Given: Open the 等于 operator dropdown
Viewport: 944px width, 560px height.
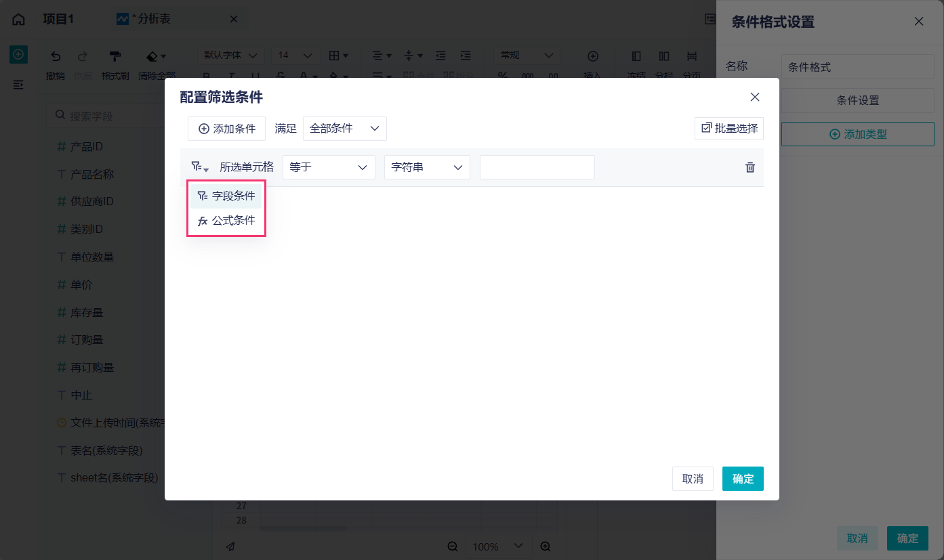Looking at the screenshot, I should (x=329, y=167).
